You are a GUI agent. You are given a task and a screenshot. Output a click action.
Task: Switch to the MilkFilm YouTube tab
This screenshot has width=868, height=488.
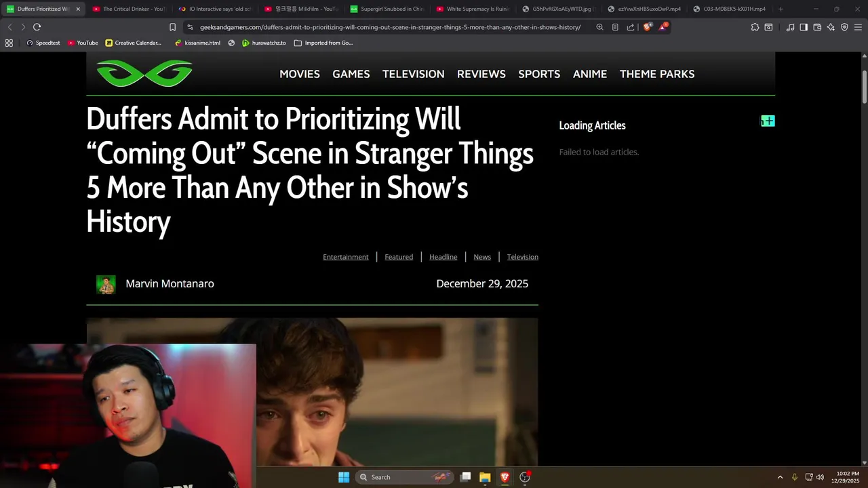(300, 9)
